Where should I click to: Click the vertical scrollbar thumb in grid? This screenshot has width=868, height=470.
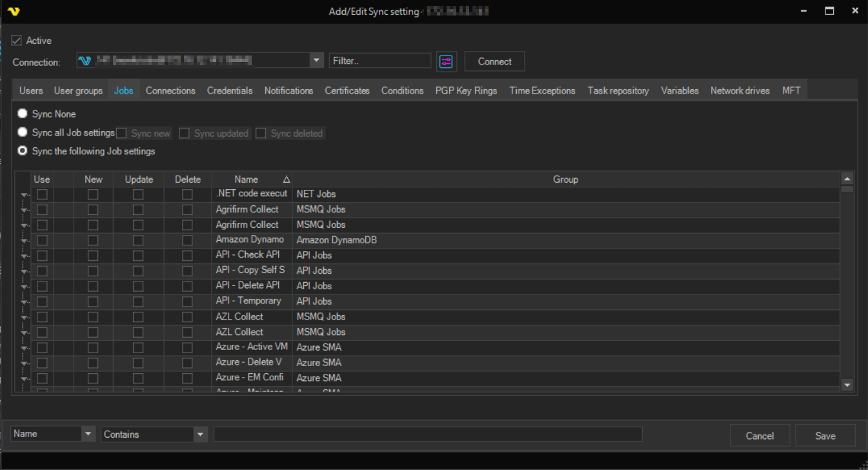tap(847, 189)
